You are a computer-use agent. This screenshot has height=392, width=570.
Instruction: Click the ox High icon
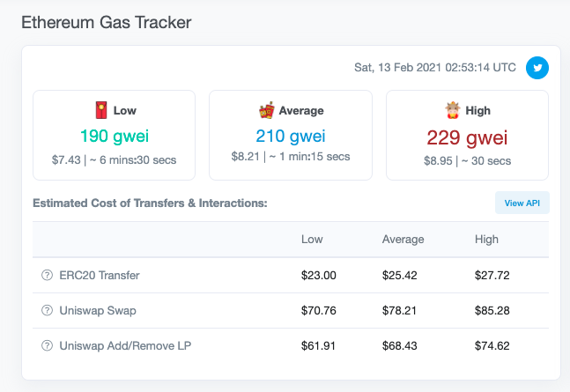(453, 110)
